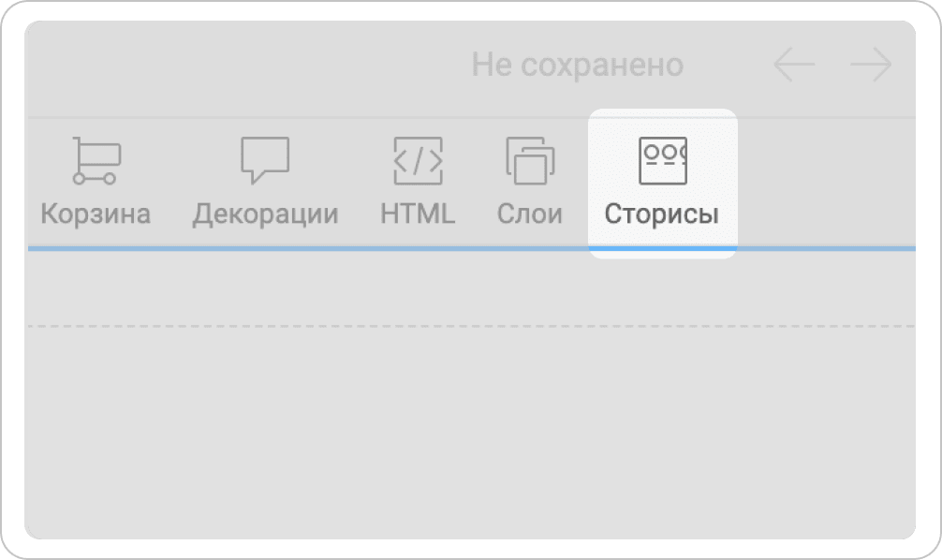The image size is (942, 560).
Task: Open the Корзина shopping cart icon
Action: tap(96, 160)
